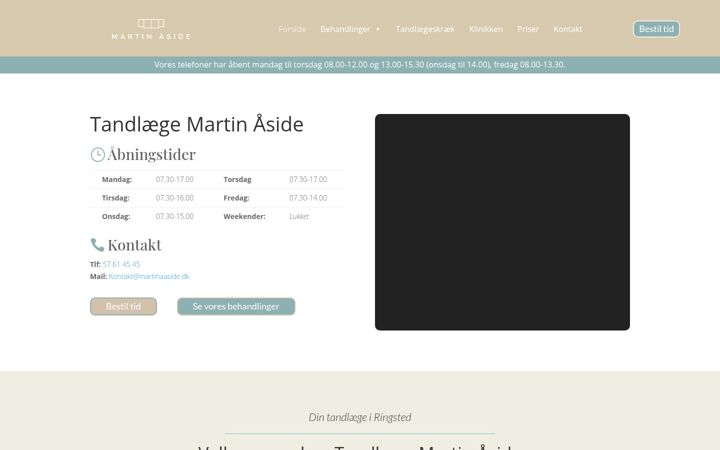Click the phone icon beside Kontakt

[97, 245]
